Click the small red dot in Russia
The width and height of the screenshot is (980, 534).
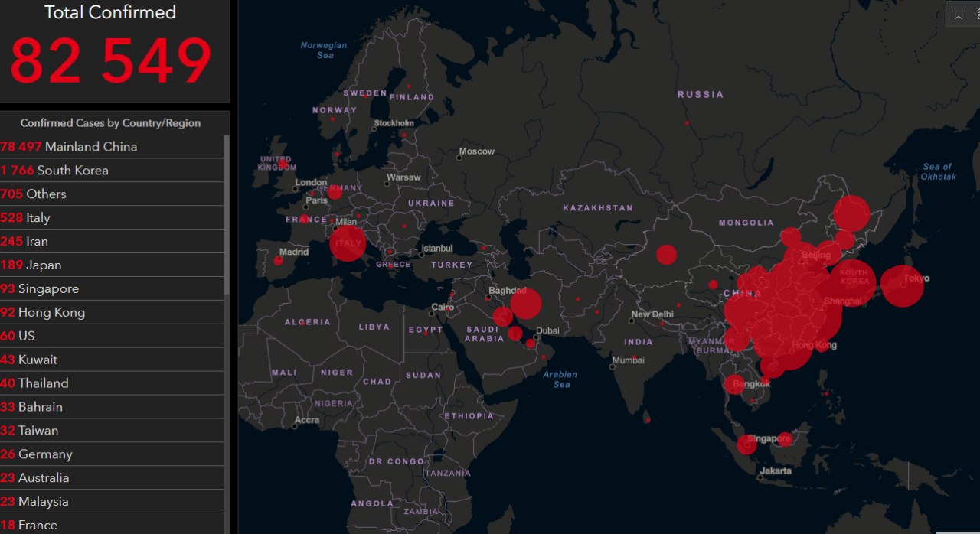pyautogui.click(x=687, y=123)
